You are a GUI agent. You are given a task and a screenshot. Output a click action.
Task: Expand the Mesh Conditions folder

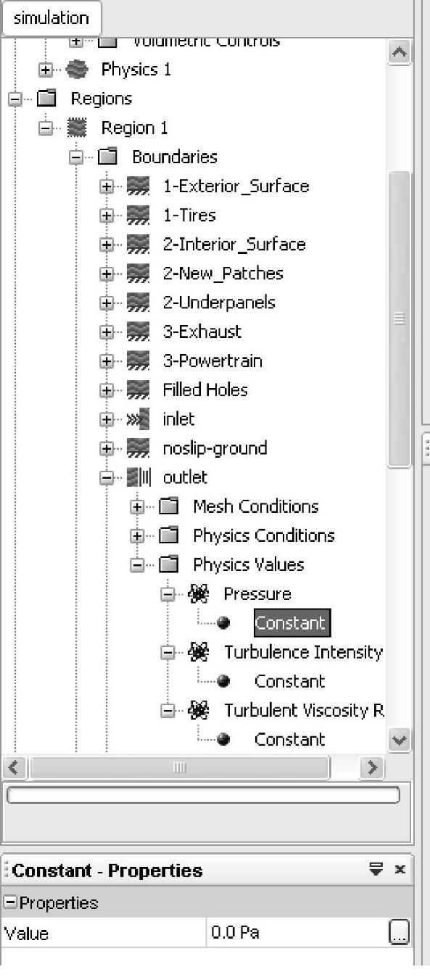coord(137,506)
